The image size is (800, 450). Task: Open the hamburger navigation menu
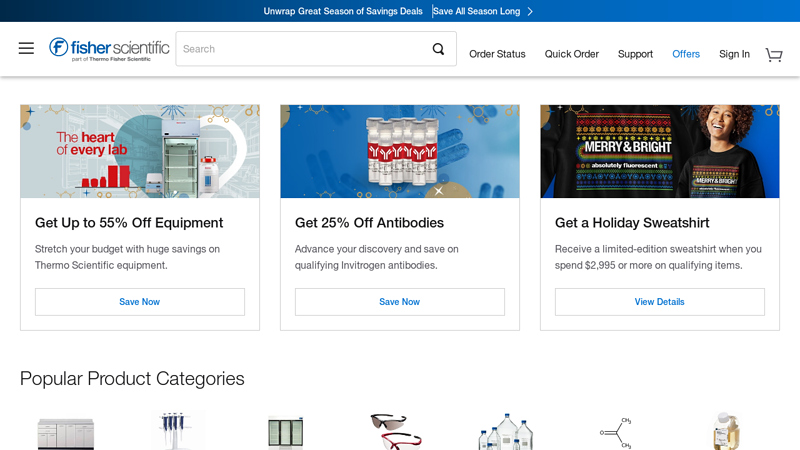pos(26,48)
